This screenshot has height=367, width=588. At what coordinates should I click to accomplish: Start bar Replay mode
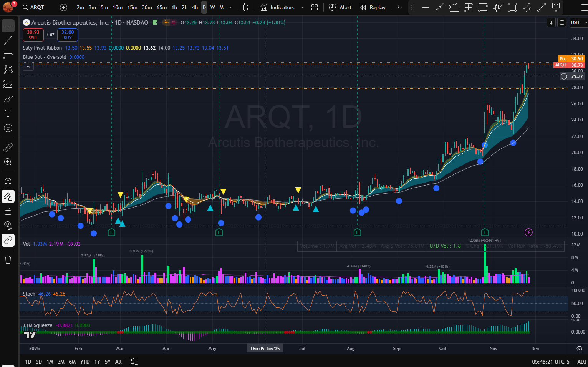pyautogui.click(x=373, y=7)
